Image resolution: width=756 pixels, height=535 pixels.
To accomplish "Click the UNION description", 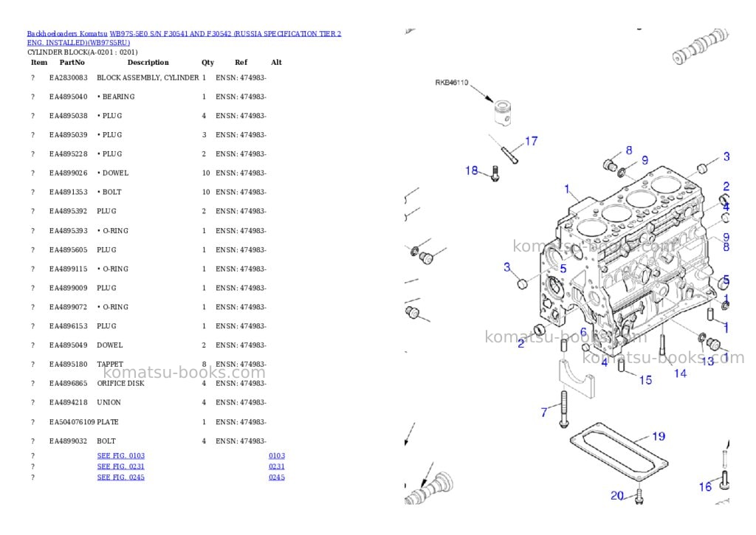I will [x=109, y=402].
